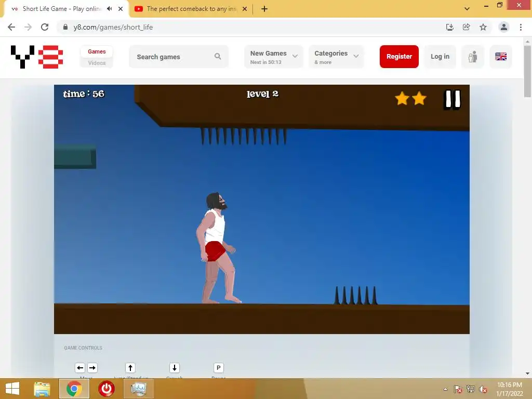Click the friends avatar icon beside Log in
Image resolution: width=532 pixels, height=399 pixels.
tap(473, 56)
